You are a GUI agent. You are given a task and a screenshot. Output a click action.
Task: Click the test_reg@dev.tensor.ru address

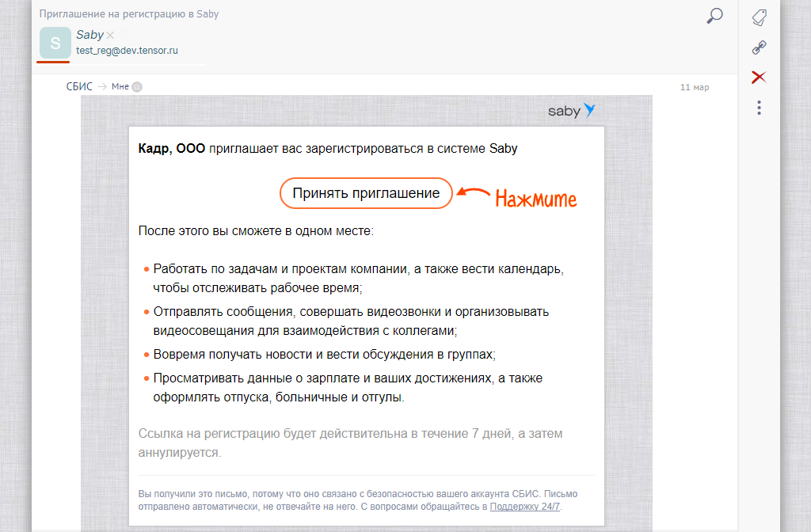click(127, 51)
